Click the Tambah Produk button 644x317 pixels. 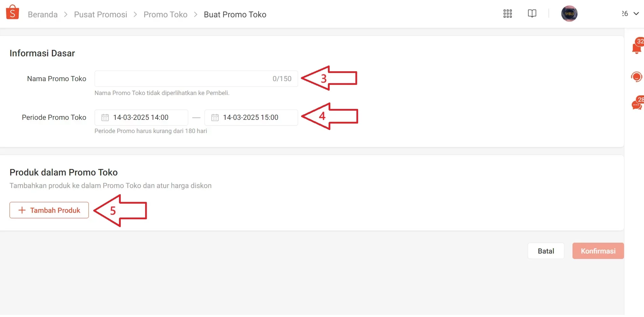coord(49,210)
